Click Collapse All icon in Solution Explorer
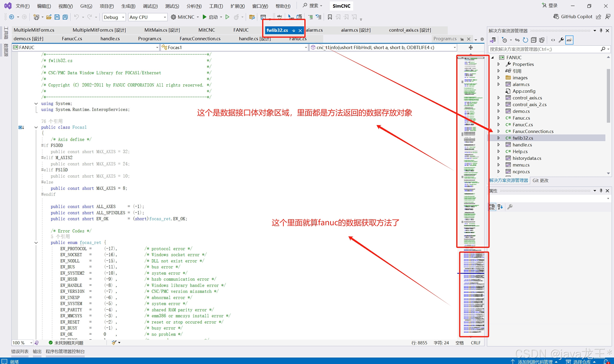The height and width of the screenshot is (364, 614). (533, 40)
